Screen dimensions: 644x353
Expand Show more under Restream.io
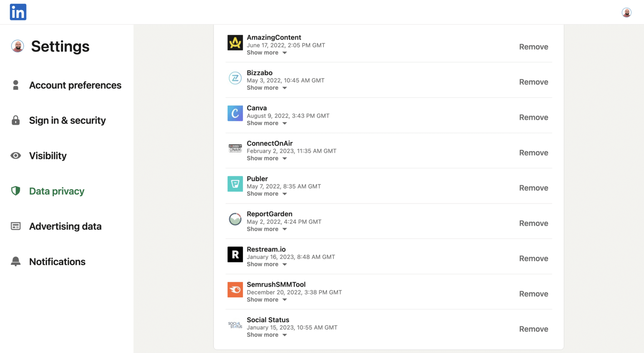pos(267,264)
